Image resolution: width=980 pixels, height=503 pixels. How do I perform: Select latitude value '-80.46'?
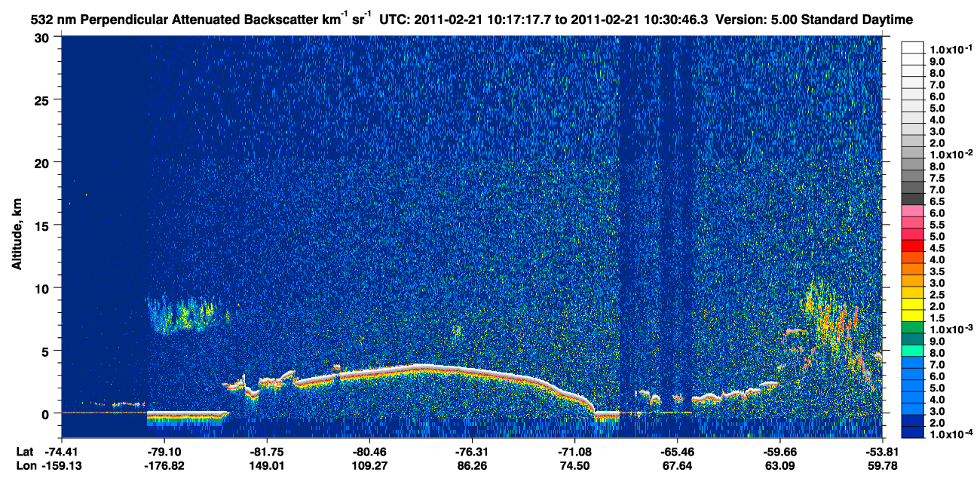point(369,451)
